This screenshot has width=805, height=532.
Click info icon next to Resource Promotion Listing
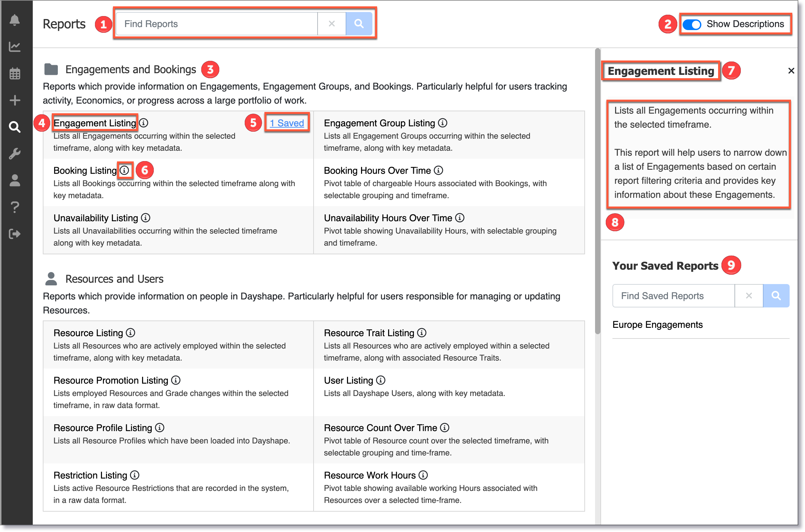tap(176, 380)
